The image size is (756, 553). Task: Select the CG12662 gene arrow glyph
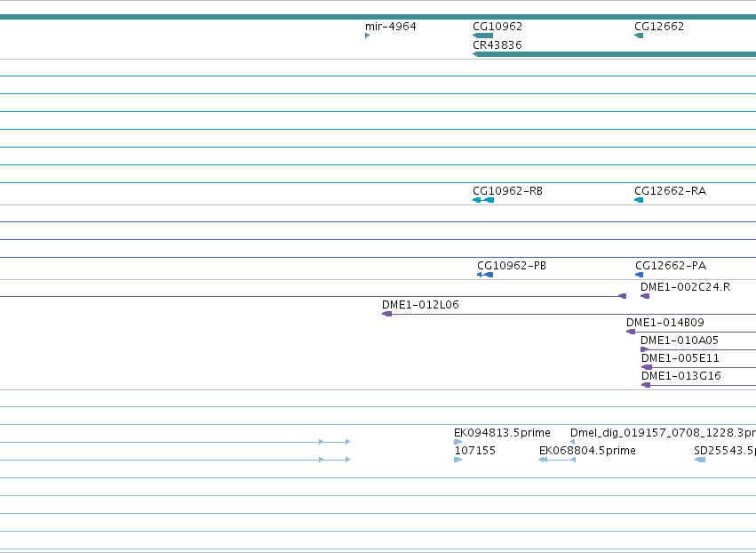tap(639, 36)
